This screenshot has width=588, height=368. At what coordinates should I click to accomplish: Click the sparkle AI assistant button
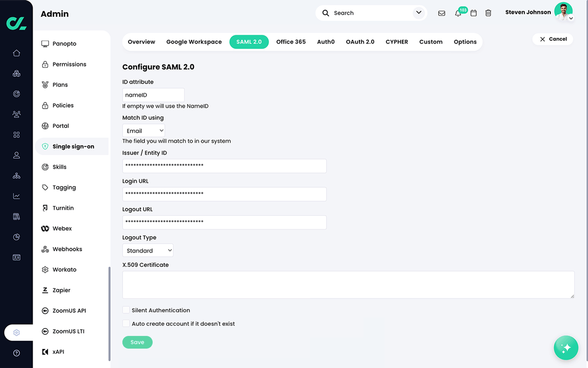pyautogui.click(x=566, y=348)
